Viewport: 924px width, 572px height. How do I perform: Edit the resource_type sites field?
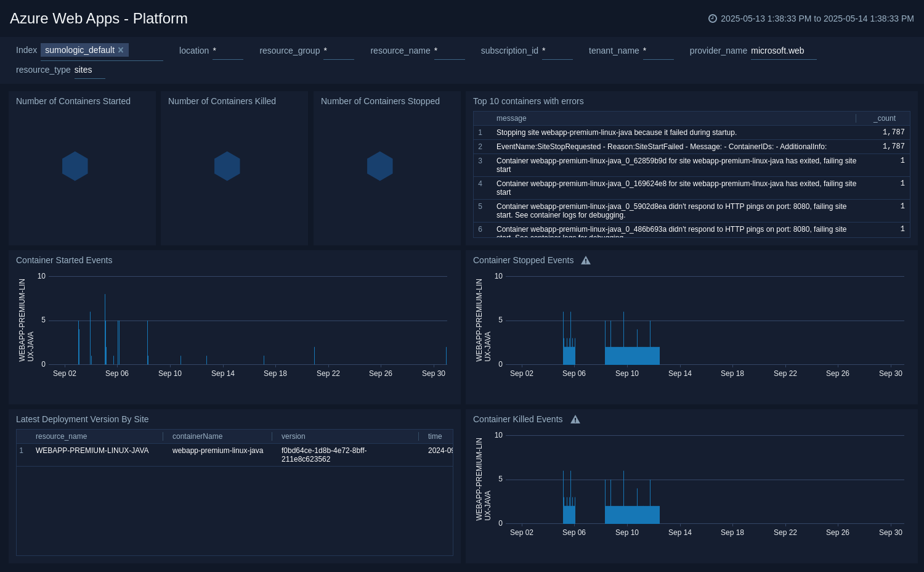(90, 70)
